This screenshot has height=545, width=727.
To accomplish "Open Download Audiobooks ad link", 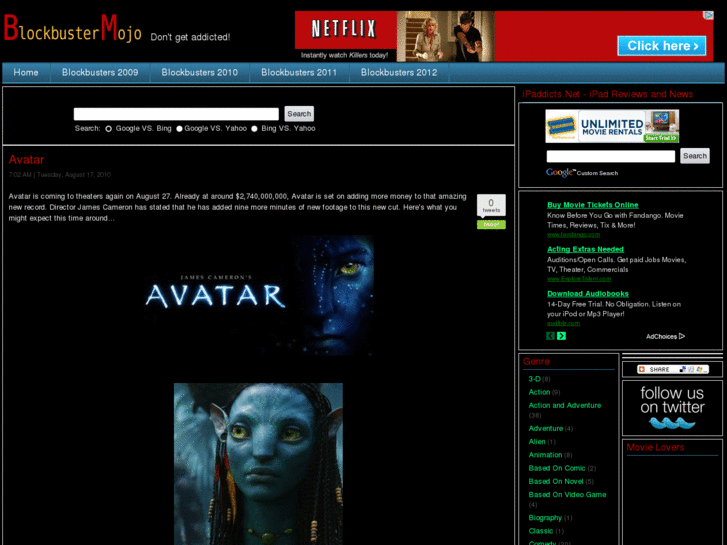I will (x=588, y=294).
